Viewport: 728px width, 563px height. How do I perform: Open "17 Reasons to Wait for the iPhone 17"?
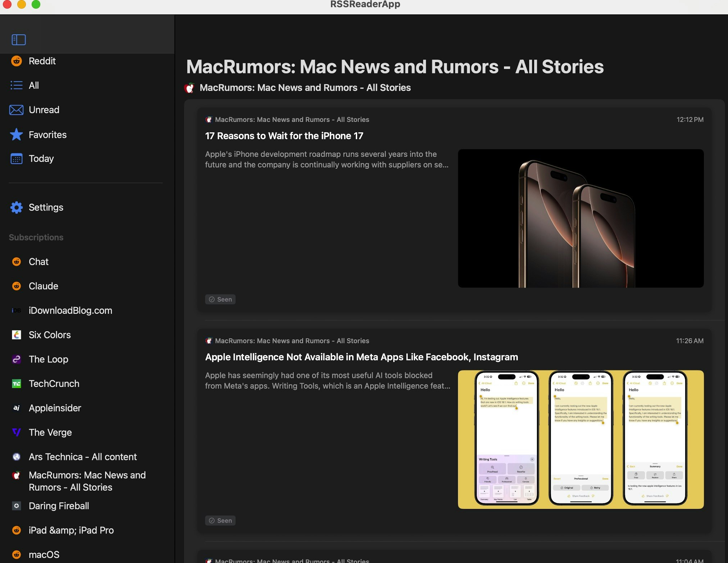[x=284, y=136]
